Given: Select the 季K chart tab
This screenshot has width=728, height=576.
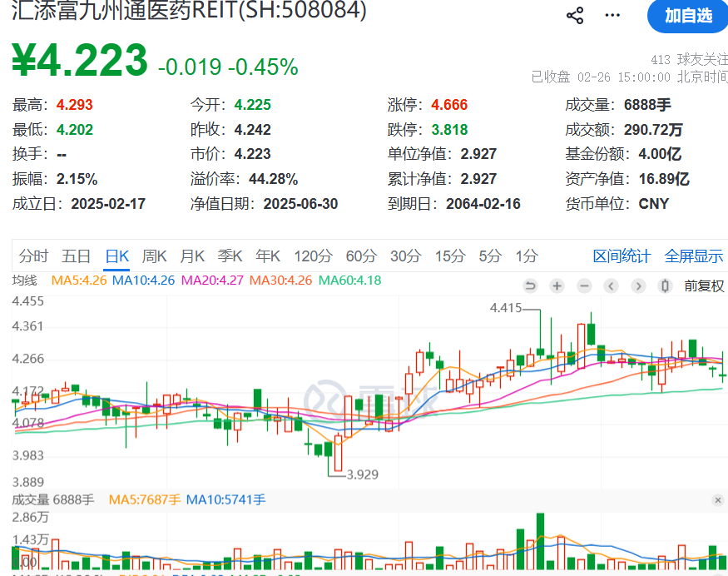Looking at the screenshot, I should click(230, 256).
